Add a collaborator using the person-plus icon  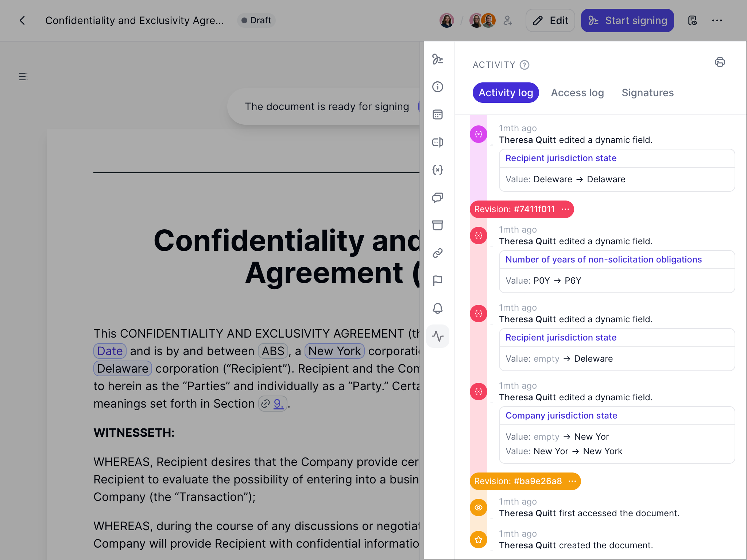coord(508,21)
